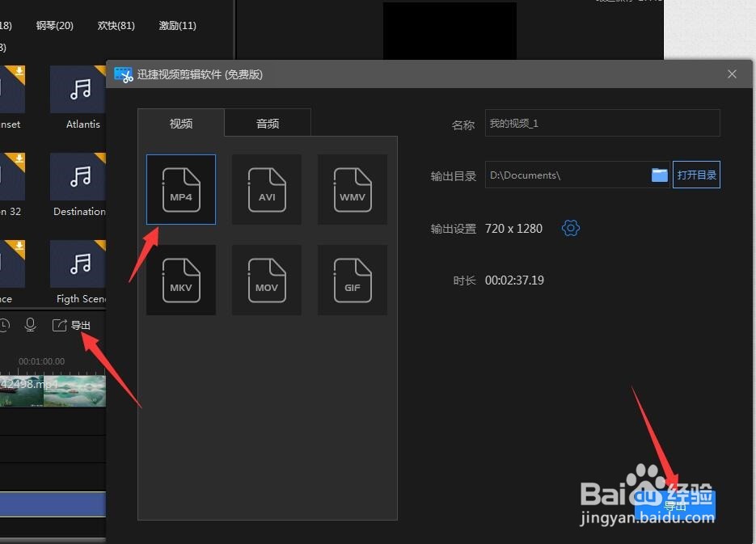Pick the MOV output format
The height and width of the screenshot is (544, 756).
pyautogui.click(x=267, y=280)
